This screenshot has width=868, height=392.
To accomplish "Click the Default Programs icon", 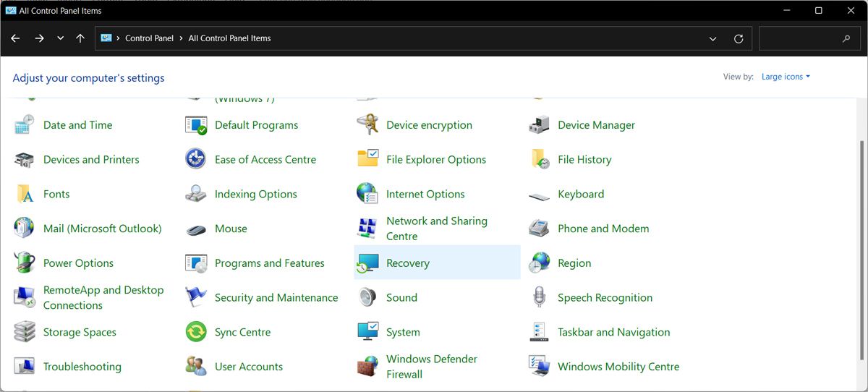I will (196, 125).
